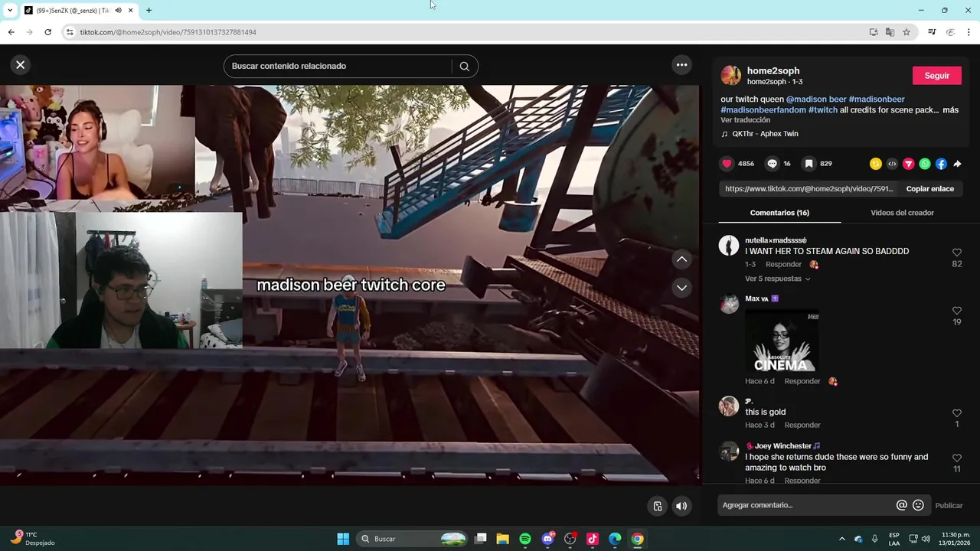Open the #twitch hashtag link

pyautogui.click(x=823, y=110)
